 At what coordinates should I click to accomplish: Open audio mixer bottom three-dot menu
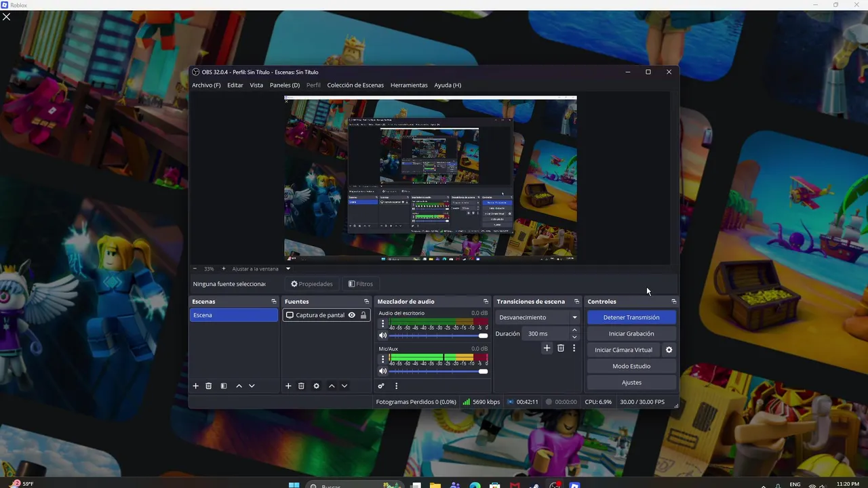(396, 386)
